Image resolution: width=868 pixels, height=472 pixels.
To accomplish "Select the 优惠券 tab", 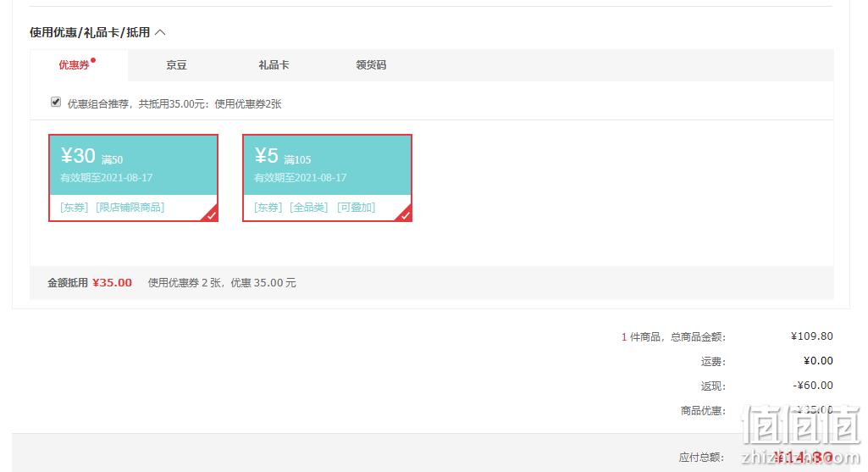I will pos(79,64).
